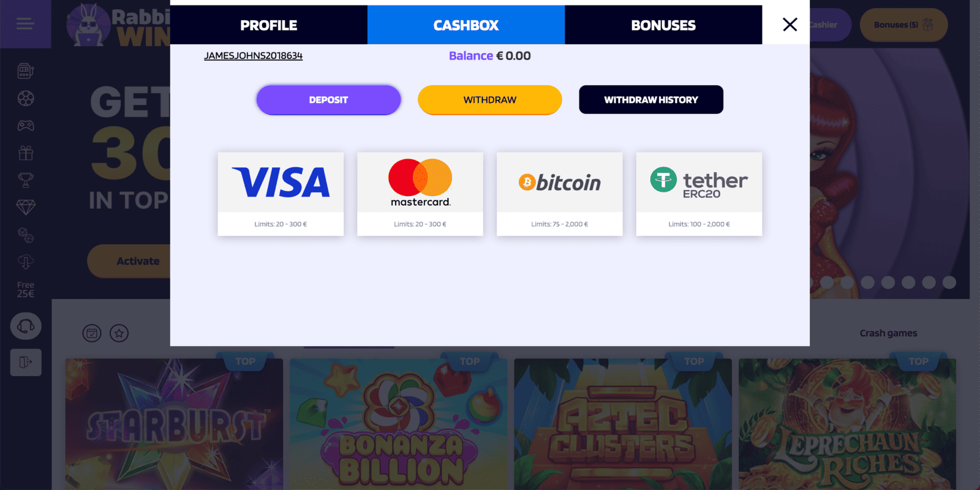Select the Bitcoin payment option
The image size is (980, 490).
click(559, 194)
